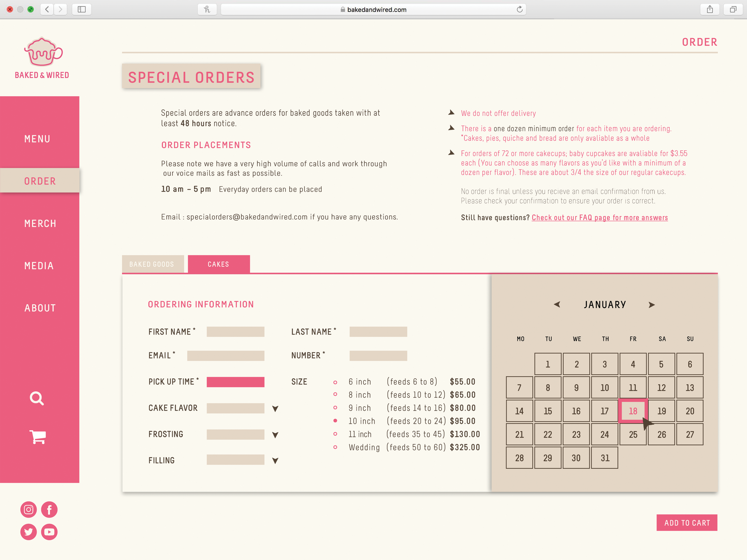The image size is (747, 560).
Task: Open the Order sidebar item
Action: point(39,181)
